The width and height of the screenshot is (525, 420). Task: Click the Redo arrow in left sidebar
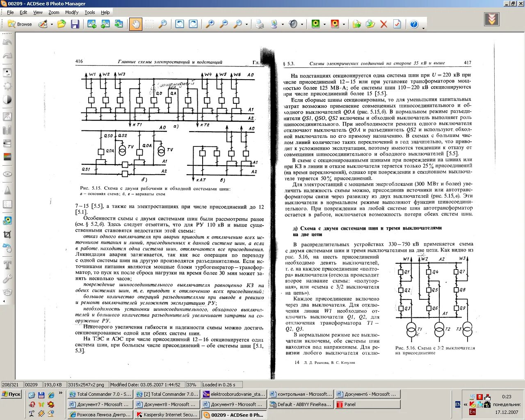[7, 56]
